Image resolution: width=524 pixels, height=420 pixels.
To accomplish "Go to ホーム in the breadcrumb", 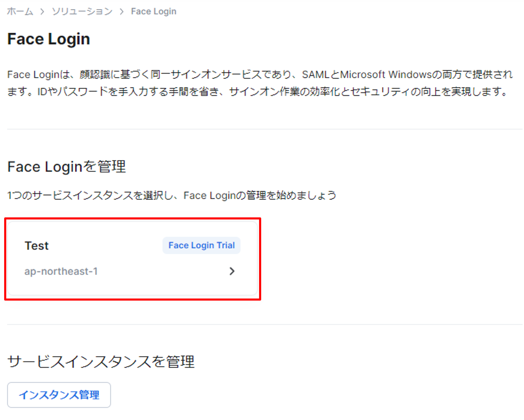I will [20, 11].
